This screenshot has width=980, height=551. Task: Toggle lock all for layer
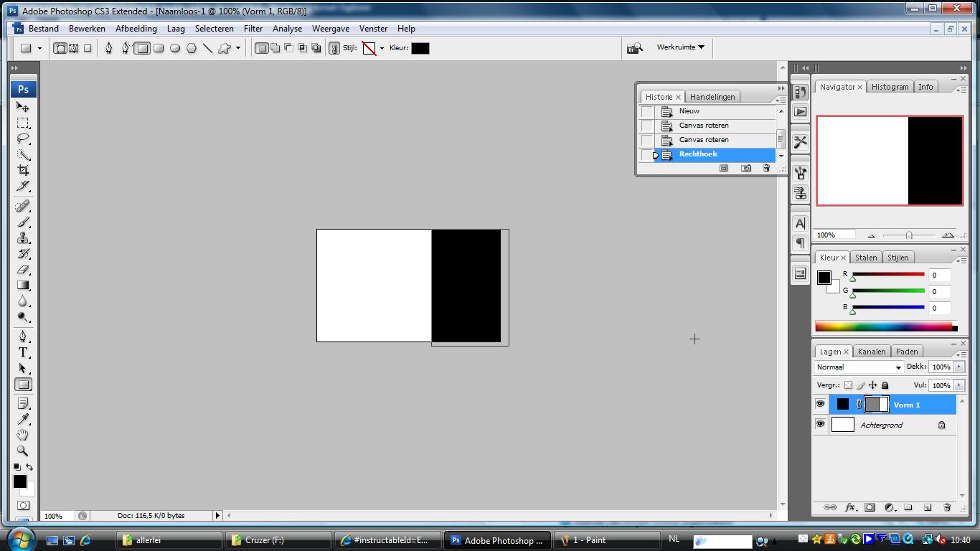(885, 385)
